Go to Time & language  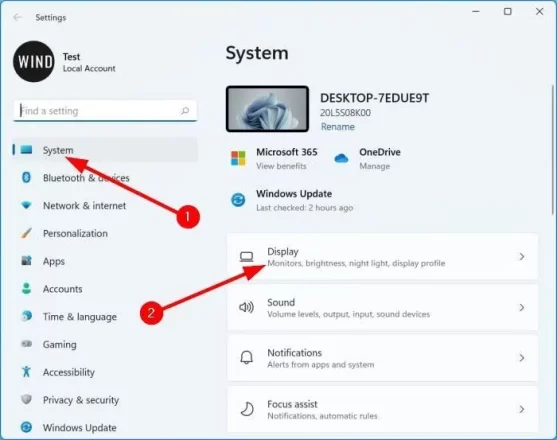tap(105, 316)
